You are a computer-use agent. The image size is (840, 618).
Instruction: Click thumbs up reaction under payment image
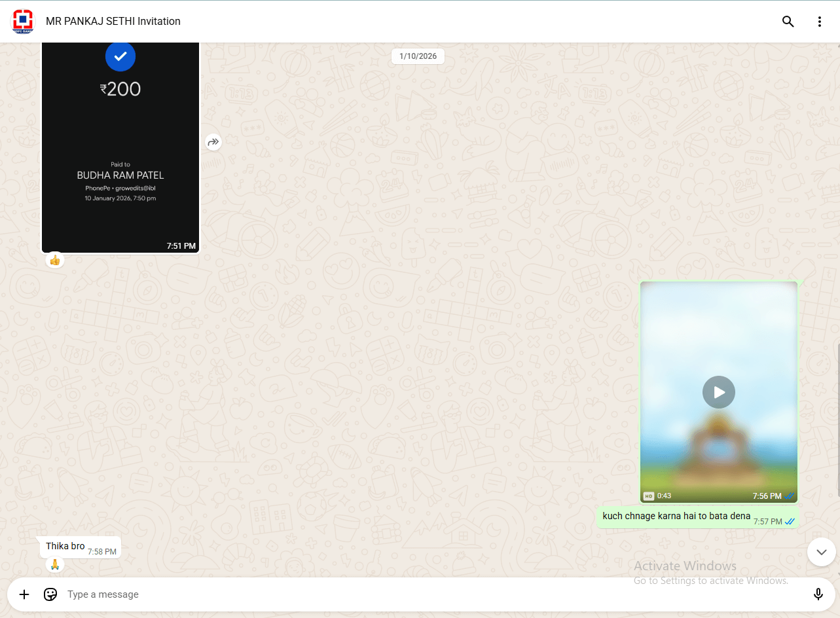click(55, 261)
